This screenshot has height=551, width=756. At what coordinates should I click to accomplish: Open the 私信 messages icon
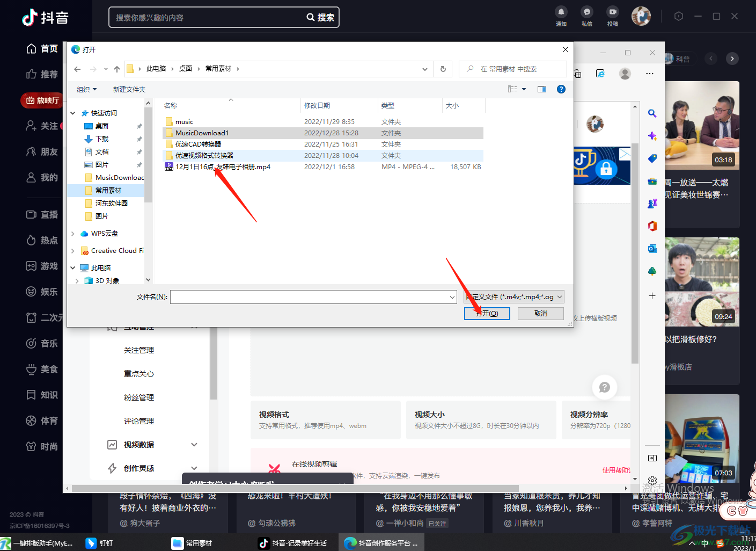587,16
